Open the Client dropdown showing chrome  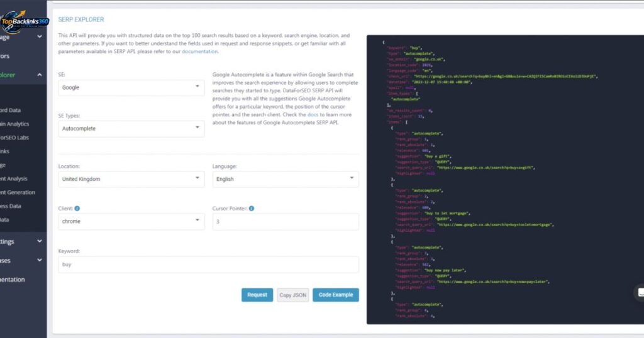(131, 222)
